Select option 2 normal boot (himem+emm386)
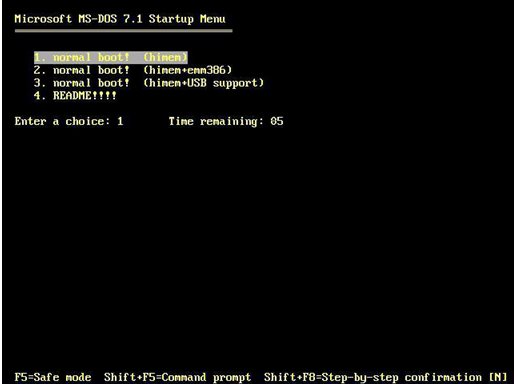514x386 pixels. (133, 70)
